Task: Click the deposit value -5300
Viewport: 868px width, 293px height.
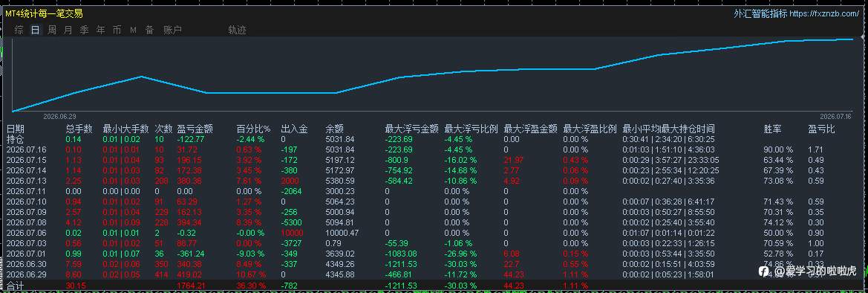Action: click(291, 222)
